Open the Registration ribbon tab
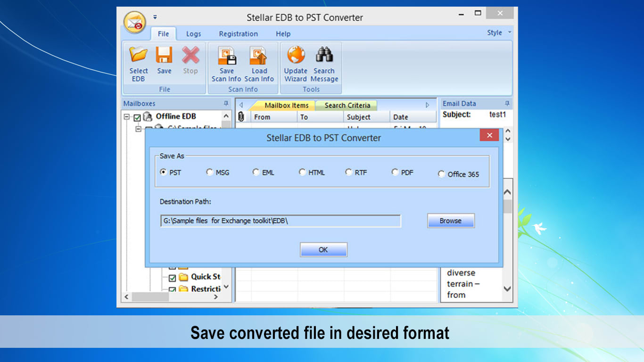This screenshot has height=362, width=644. [238, 34]
